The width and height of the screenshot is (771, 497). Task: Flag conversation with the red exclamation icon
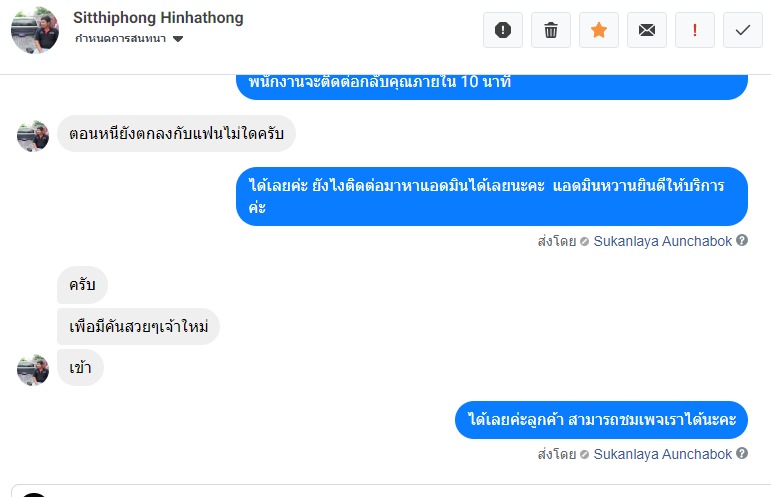(694, 30)
